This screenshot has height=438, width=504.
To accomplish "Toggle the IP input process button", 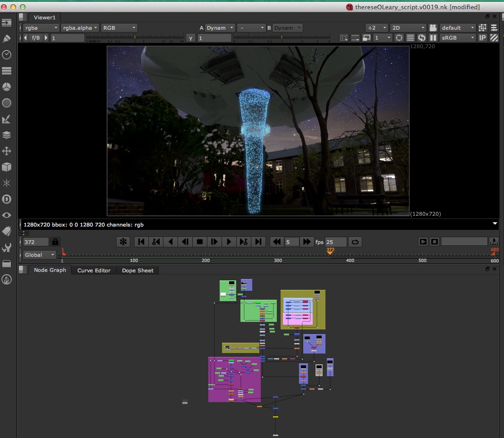I will (482, 38).
